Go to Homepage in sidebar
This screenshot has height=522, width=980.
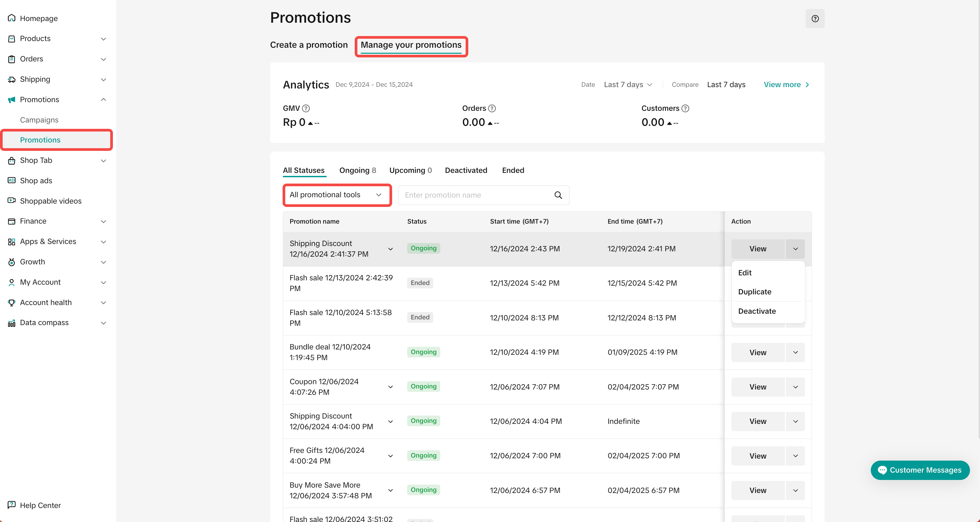pos(38,18)
